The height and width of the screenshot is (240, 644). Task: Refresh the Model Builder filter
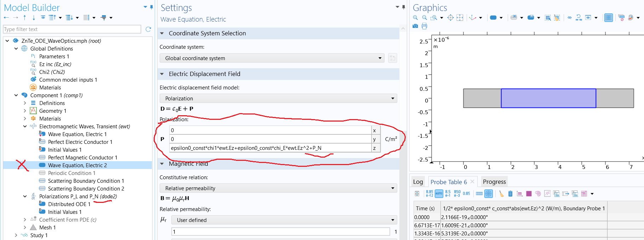pos(148,29)
